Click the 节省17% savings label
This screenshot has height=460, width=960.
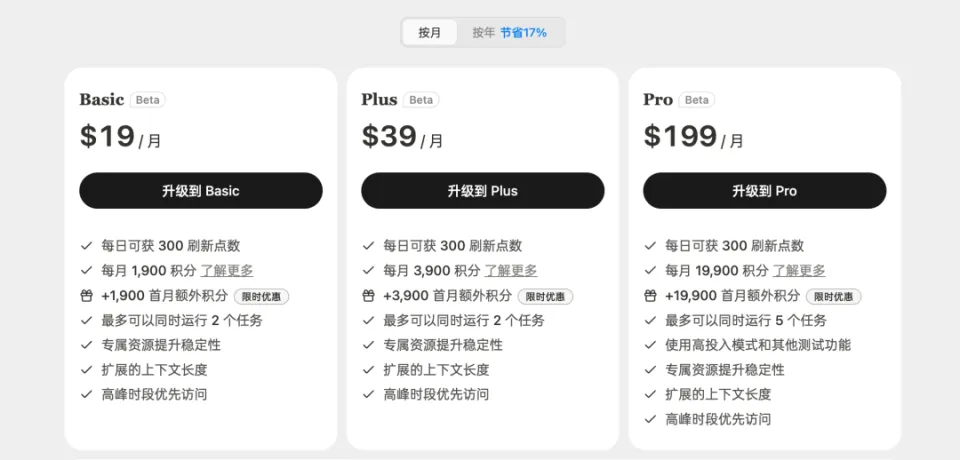coord(523,32)
